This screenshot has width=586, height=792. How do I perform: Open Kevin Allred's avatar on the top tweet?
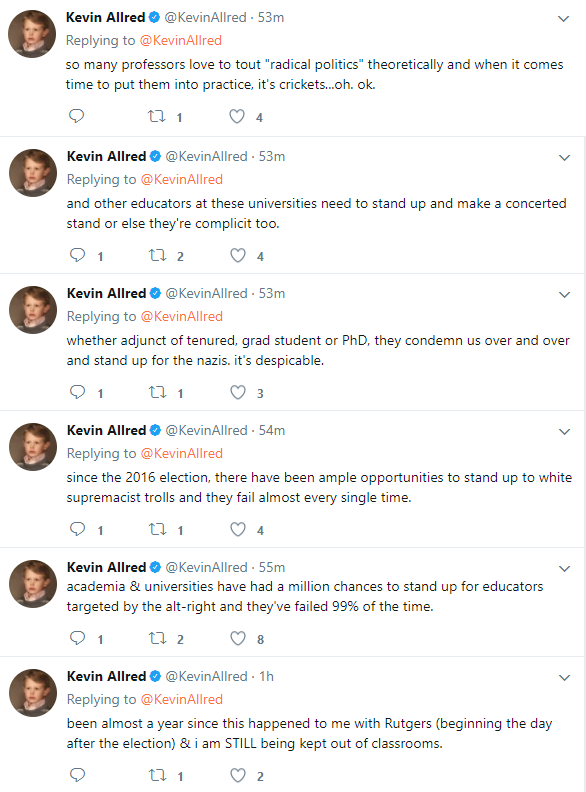pos(32,34)
